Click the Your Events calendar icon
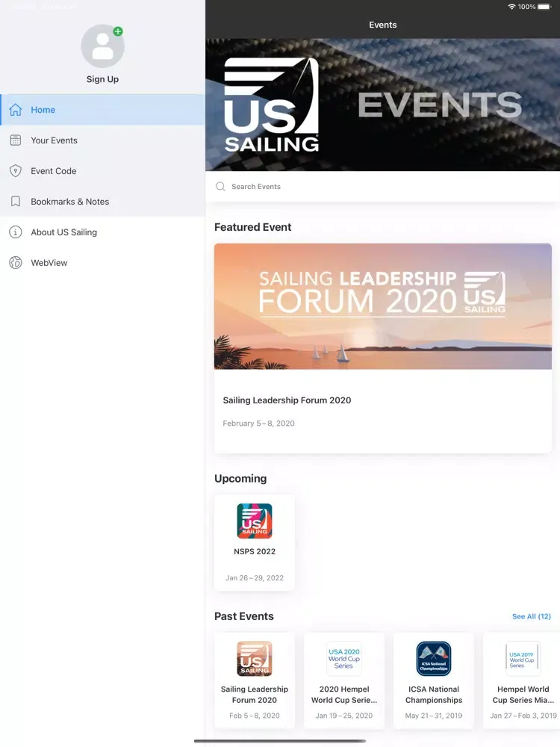Viewport: 560px width, 747px height. click(16, 140)
